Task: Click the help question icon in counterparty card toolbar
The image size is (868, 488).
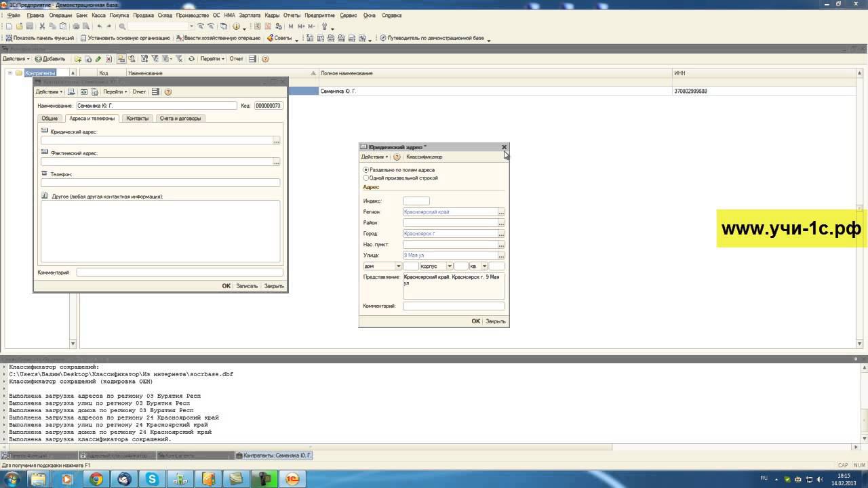Action: coord(168,91)
